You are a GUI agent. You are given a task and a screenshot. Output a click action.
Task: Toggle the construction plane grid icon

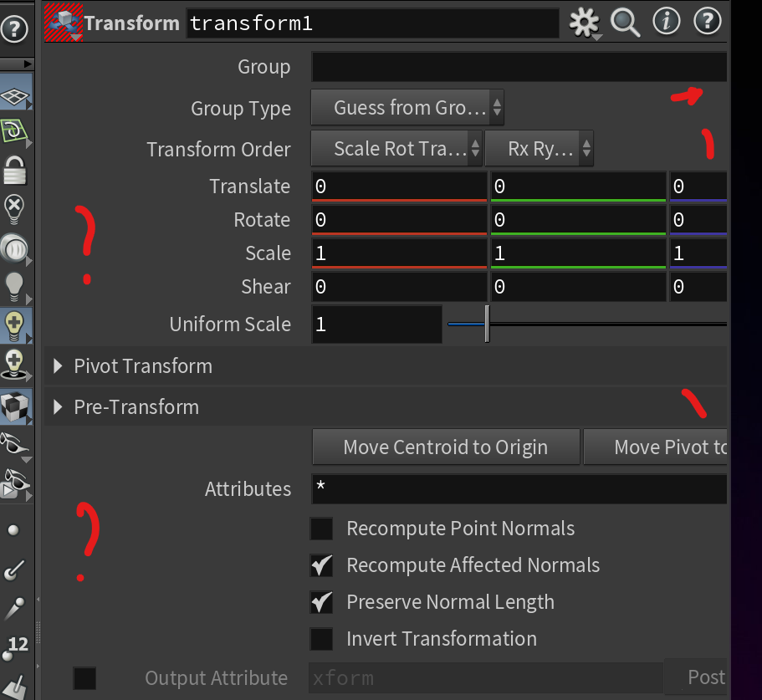[x=15, y=95]
